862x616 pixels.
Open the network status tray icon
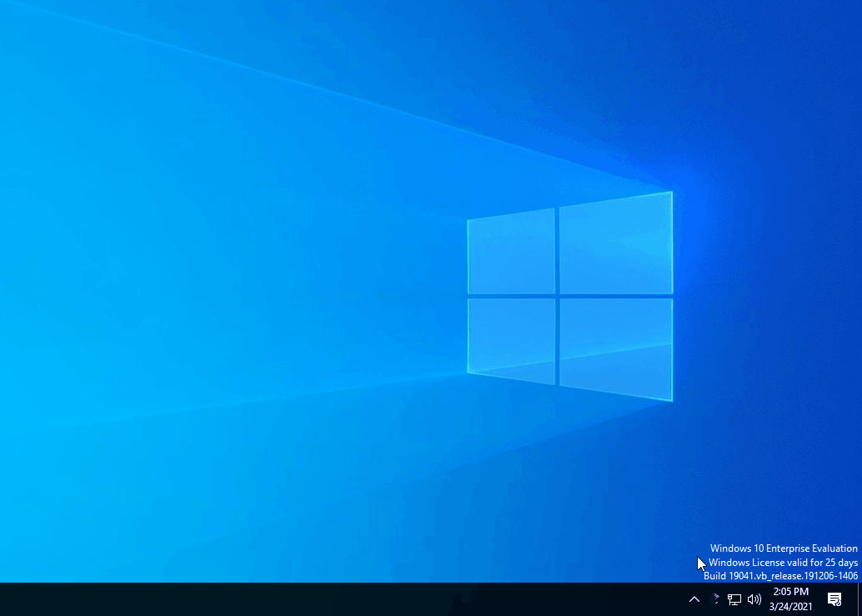(734, 599)
